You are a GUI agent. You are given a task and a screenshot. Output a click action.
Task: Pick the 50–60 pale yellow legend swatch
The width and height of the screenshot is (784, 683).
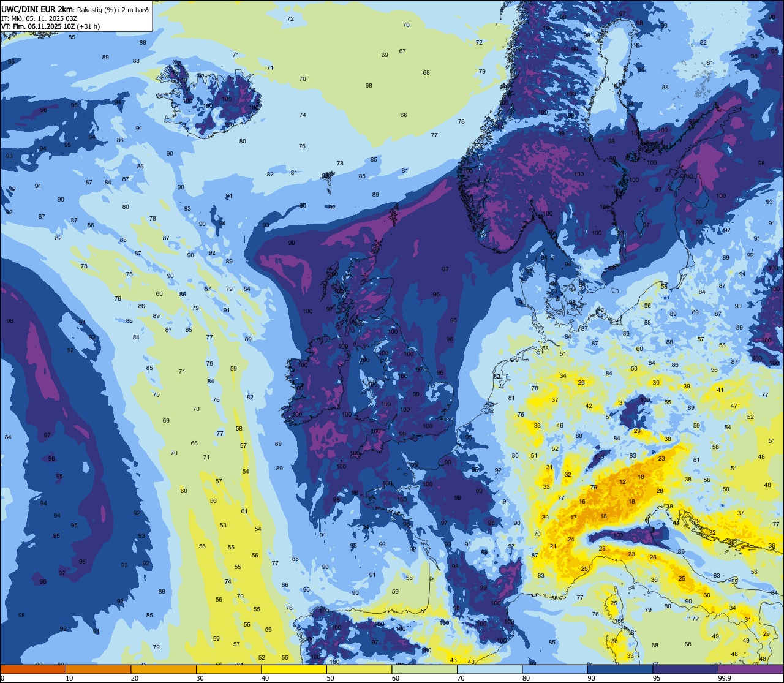[x=360, y=669]
